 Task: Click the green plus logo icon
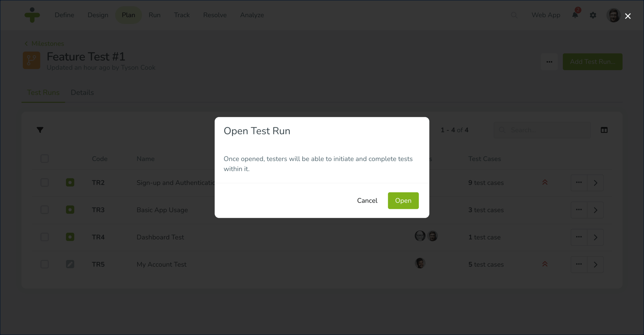pos(32,15)
